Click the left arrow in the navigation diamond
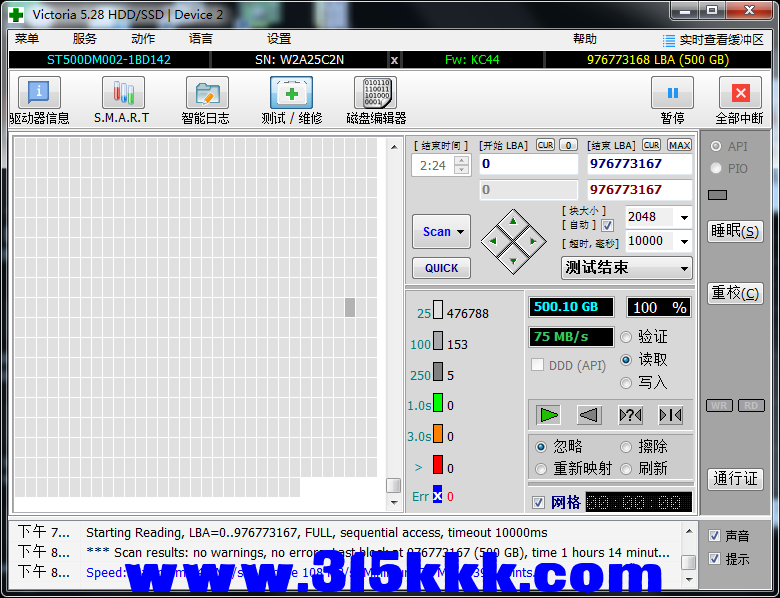This screenshot has width=780, height=598. pos(493,241)
